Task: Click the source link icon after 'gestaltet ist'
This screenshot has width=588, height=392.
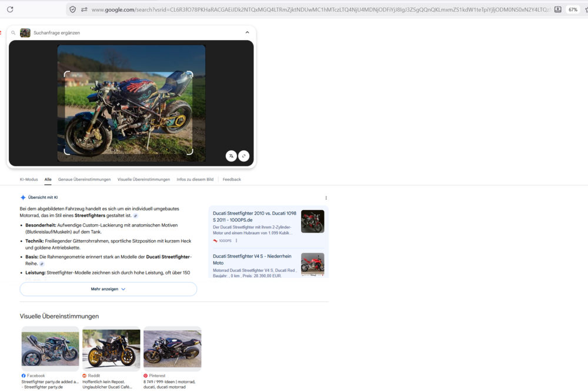Action: 136,216
